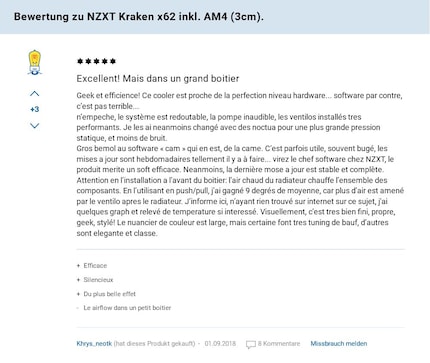Click the Missbrauch melden link
This screenshot has height=363, width=430.
[339, 344]
